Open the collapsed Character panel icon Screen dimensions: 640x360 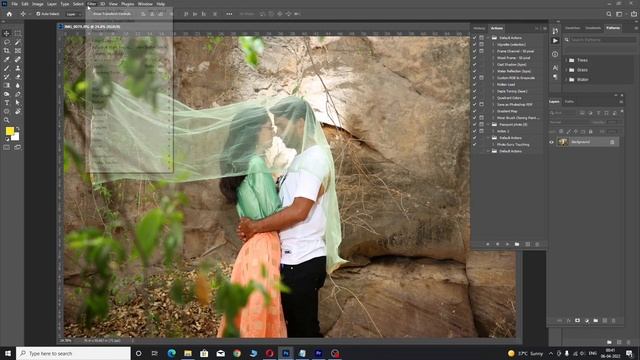pyautogui.click(x=555, y=68)
